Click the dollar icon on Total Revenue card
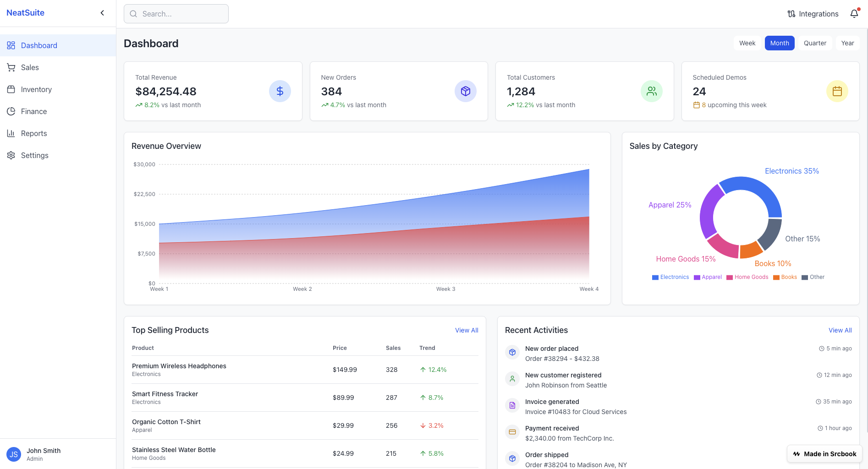Screen dimensions: 868x469 280,91
